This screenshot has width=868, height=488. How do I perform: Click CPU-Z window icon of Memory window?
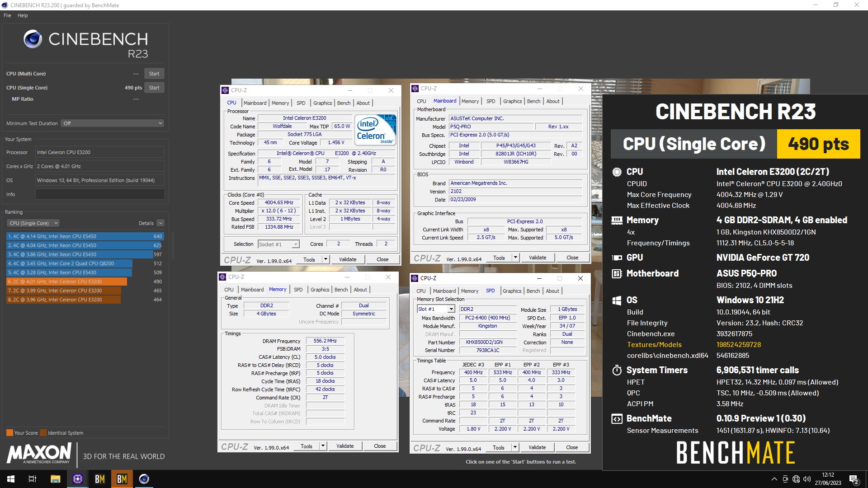[222, 277]
